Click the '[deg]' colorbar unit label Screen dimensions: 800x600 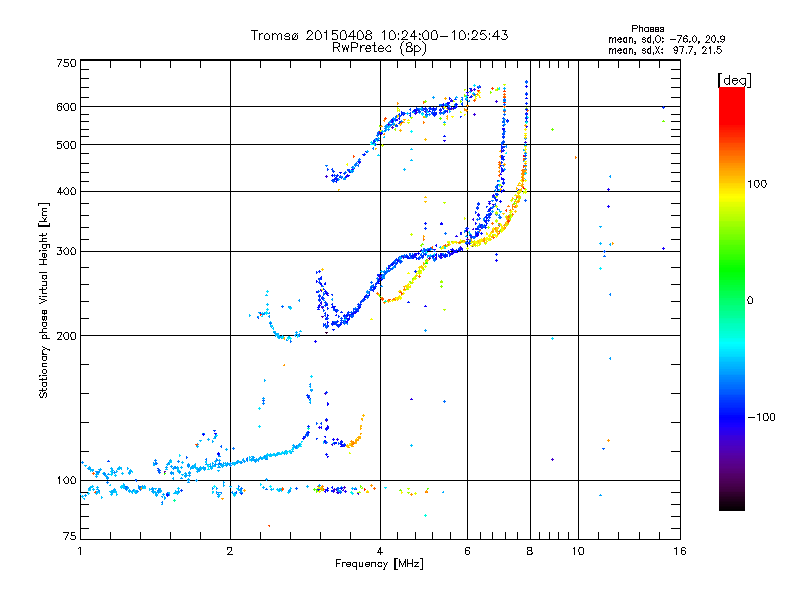(x=734, y=80)
